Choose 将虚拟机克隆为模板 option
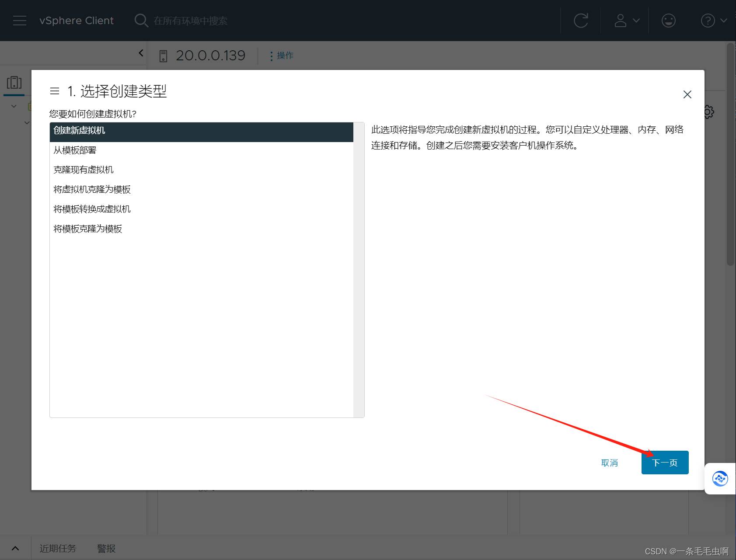 pos(92,190)
